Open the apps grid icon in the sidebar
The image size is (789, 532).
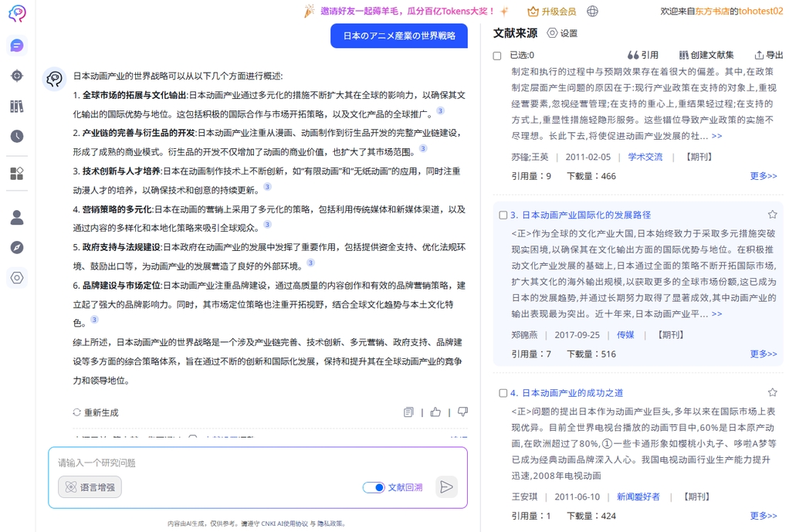(17, 174)
